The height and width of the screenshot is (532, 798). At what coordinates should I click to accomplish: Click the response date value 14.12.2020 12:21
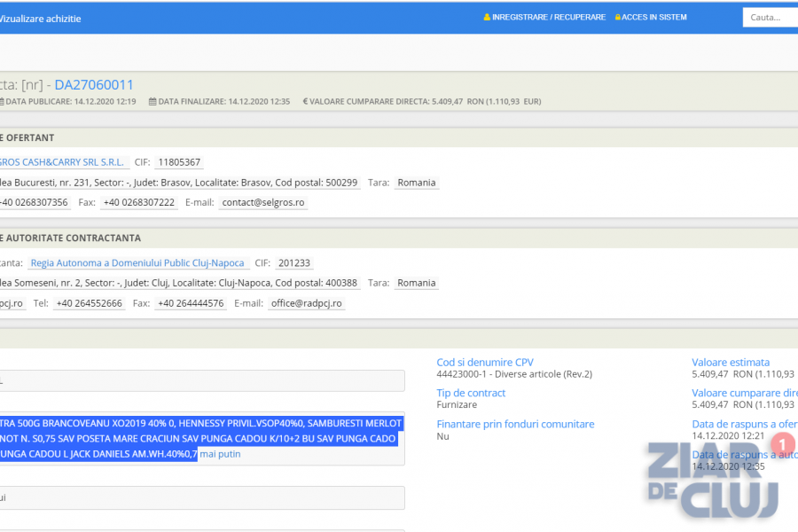(x=728, y=435)
